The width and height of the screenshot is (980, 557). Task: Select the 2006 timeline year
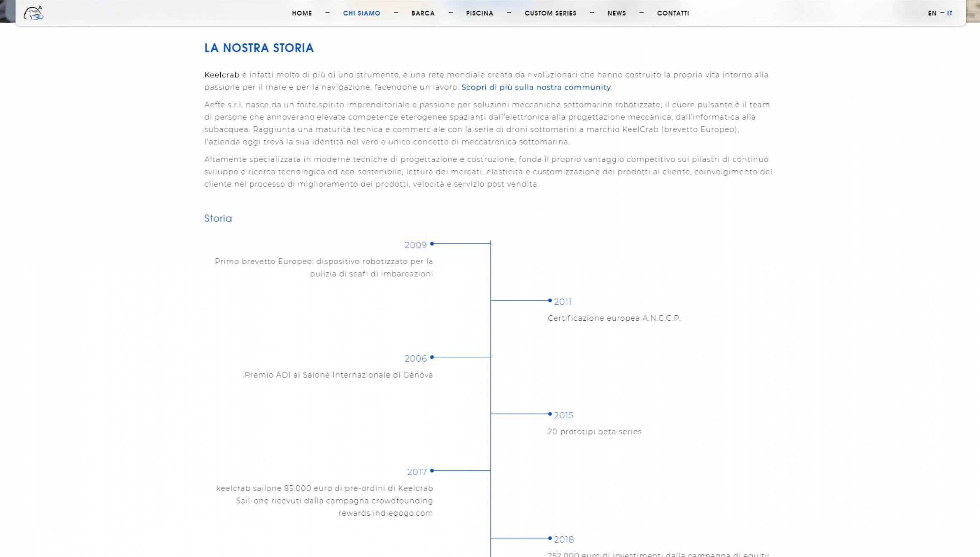coord(416,358)
